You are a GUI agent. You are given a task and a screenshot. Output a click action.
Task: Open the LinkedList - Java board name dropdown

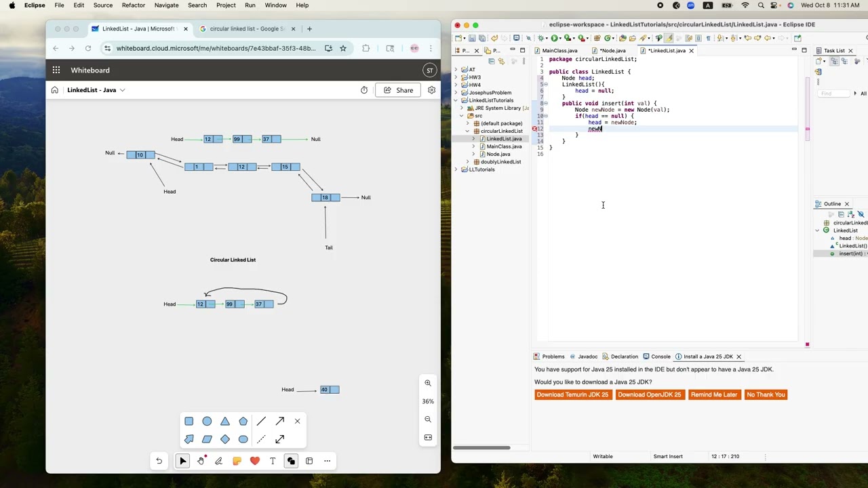(96, 90)
